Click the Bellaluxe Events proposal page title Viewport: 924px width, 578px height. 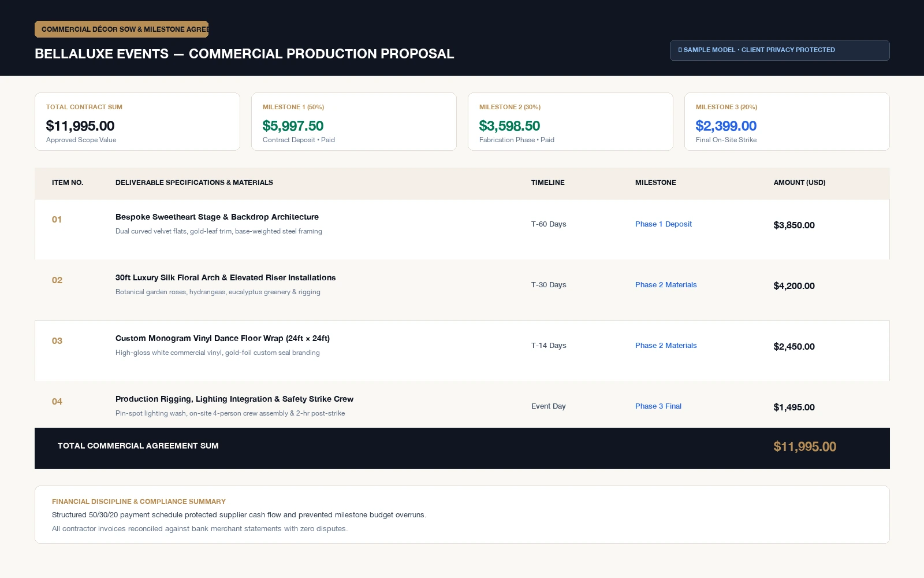[x=244, y=54]
